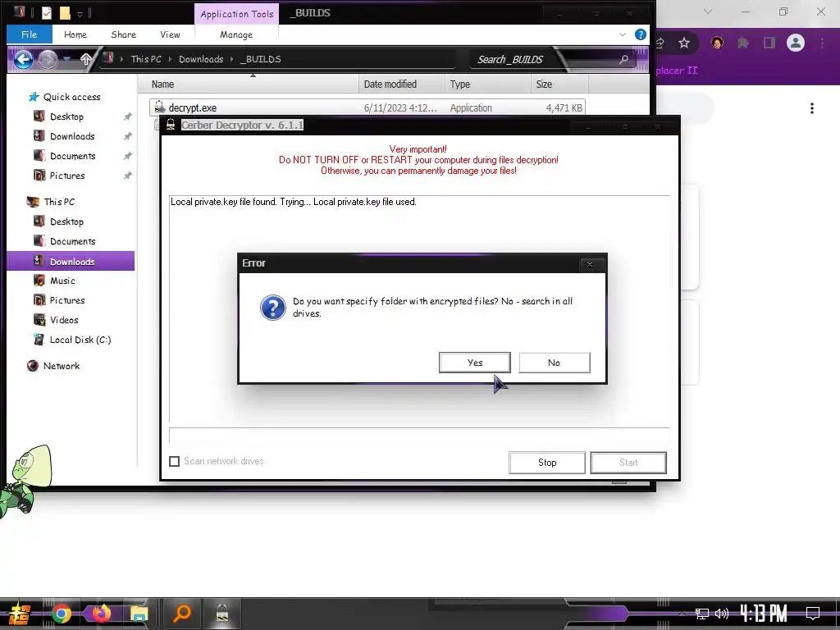Screen dimensions: 840x630
Task: Click the Chrome side panel icon
Action: coord(769,43)
